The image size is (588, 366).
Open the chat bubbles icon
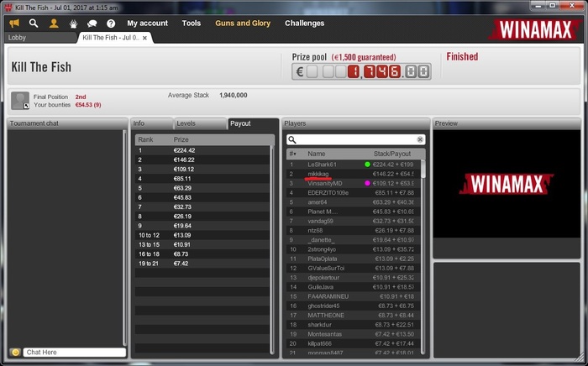92,24
